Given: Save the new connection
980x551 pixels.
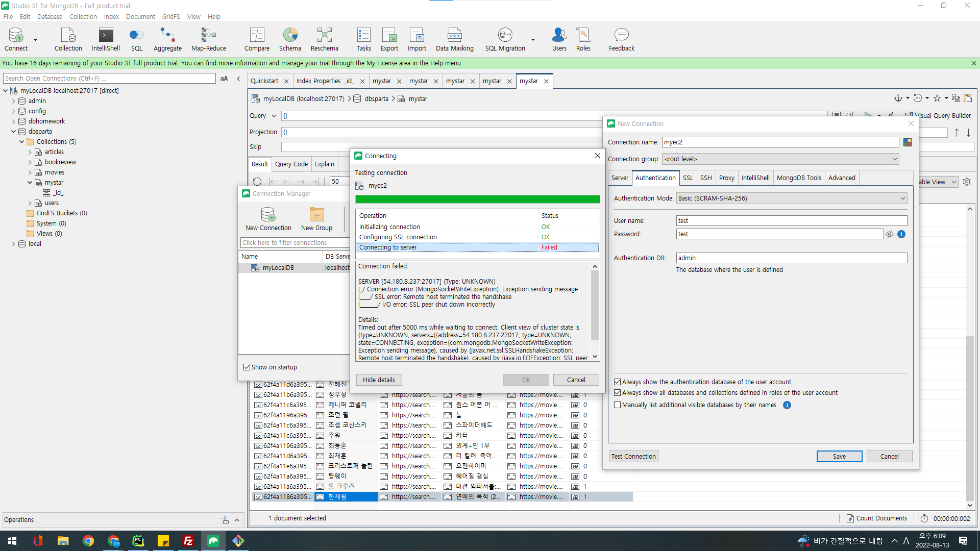Looking at the screenshot, I should pyautogui.click(x=839, y=457).
